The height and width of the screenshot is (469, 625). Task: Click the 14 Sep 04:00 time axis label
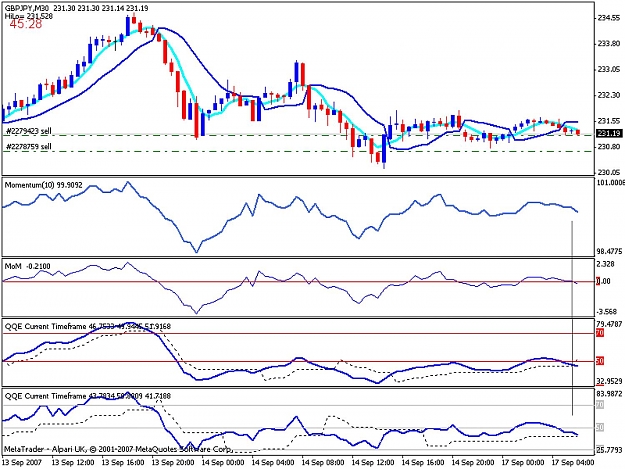pos(273,462)
